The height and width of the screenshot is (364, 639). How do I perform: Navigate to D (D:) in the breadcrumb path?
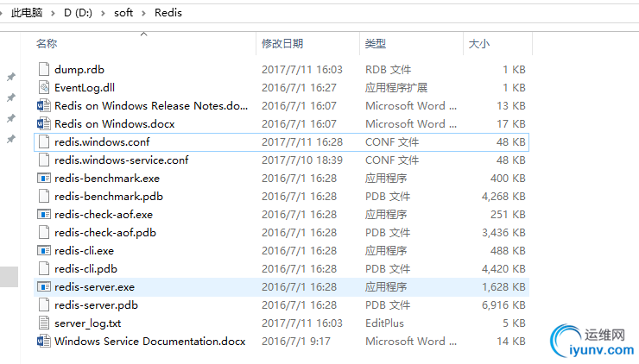pyautogui.click(x=79, y=13)
